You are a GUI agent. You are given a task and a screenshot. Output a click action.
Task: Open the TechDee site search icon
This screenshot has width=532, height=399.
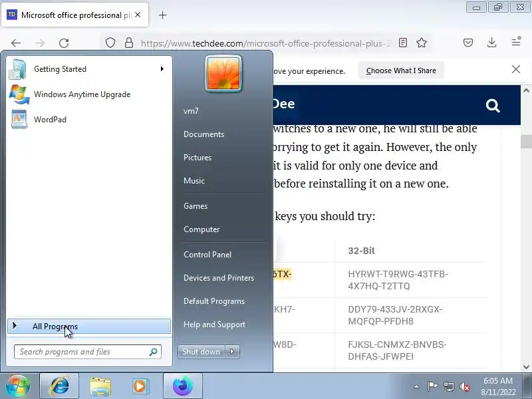(x=493, y=106)
